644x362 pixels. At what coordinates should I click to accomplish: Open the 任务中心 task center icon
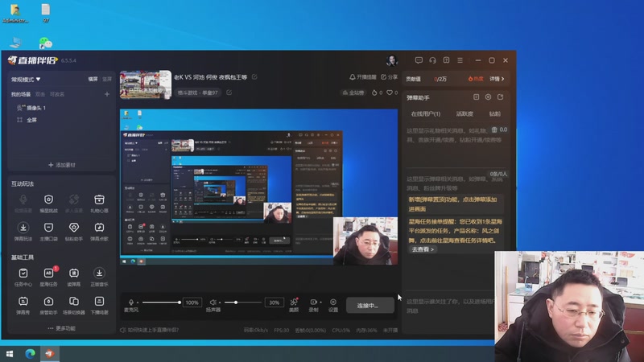click(x=23, y=274)
